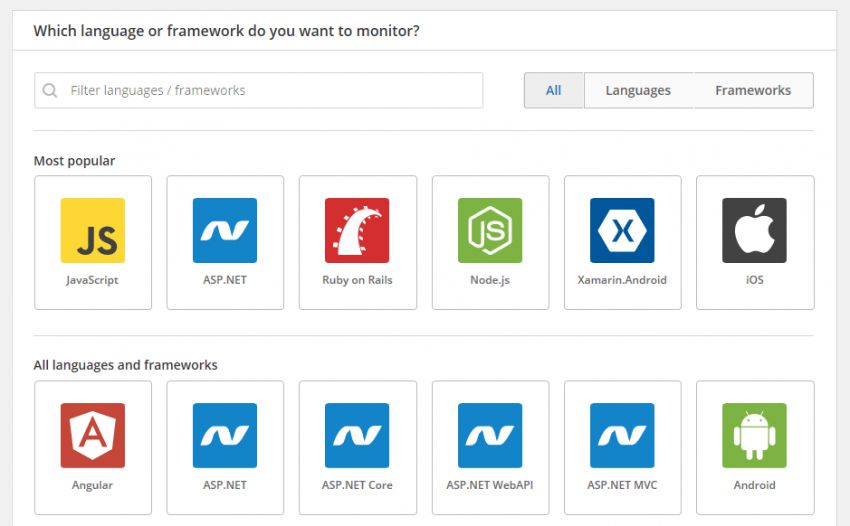850x526 pixels.
Task: Pick the ASP.NET MVC icon
Action: (x=622, y=435)
